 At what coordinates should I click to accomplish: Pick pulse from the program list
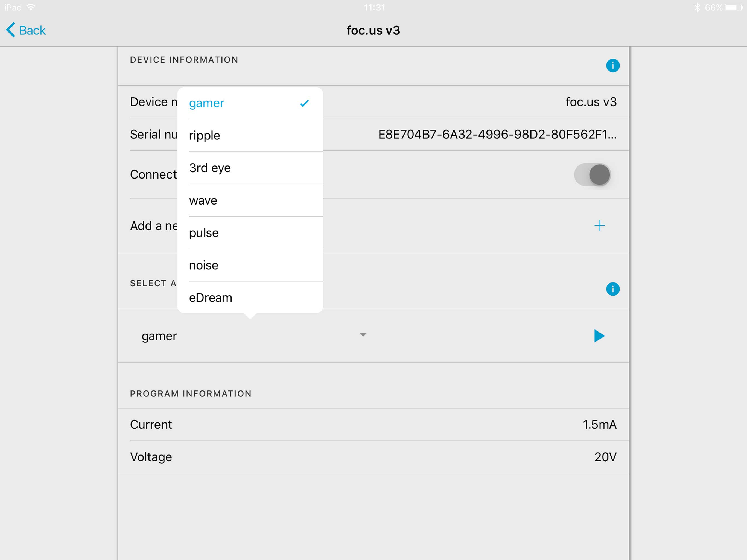250,233
